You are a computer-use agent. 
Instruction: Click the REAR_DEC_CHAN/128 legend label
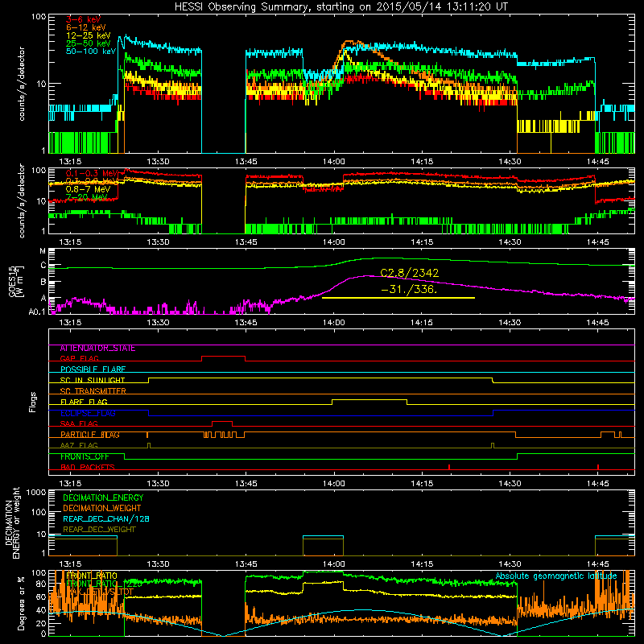(106, 518)
